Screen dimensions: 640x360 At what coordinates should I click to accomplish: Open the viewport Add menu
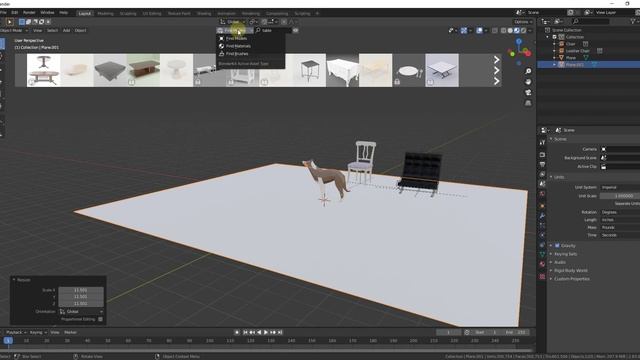click(66, 30)
